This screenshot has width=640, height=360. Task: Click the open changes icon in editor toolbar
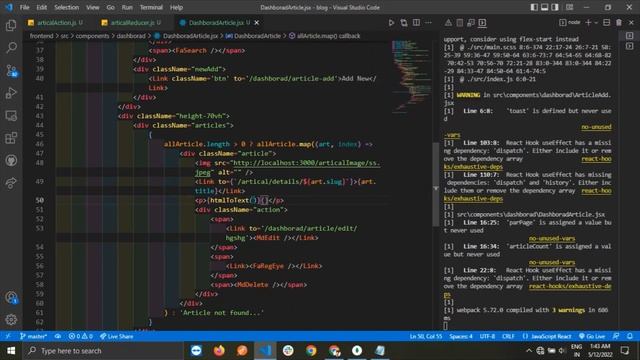(x=404, y=23)
